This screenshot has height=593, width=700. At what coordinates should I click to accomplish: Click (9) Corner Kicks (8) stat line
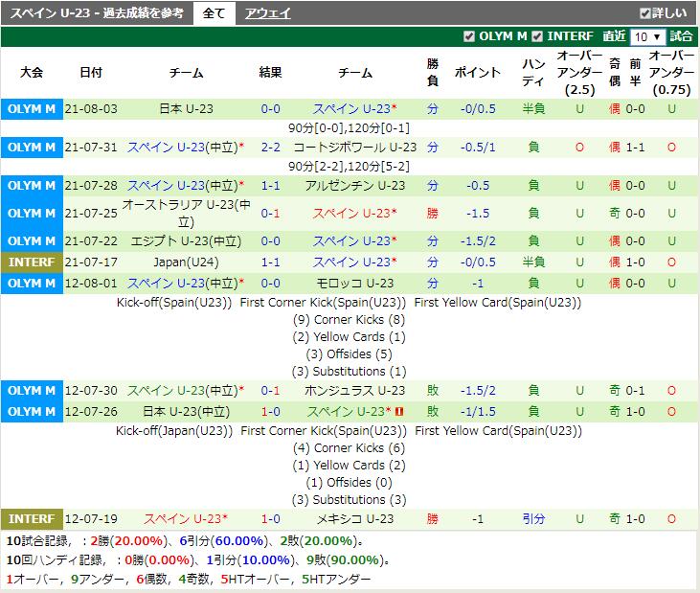pyautogui.click(x=349, y=320)
